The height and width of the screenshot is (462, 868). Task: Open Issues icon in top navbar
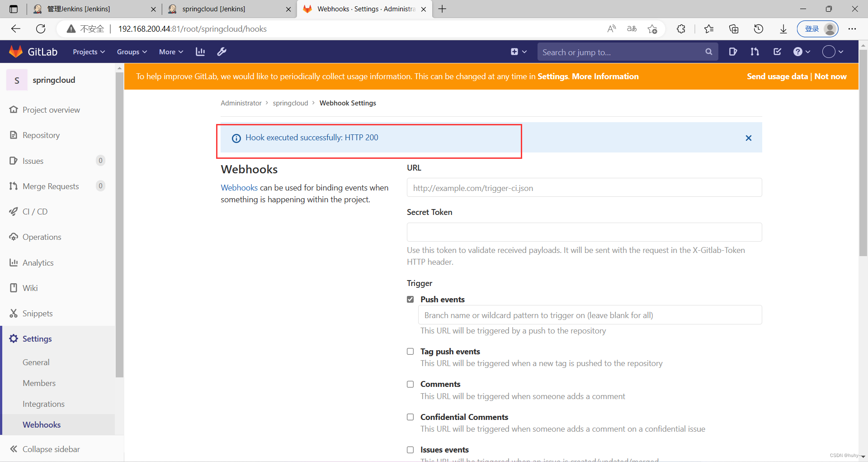(x=733, y=52)
